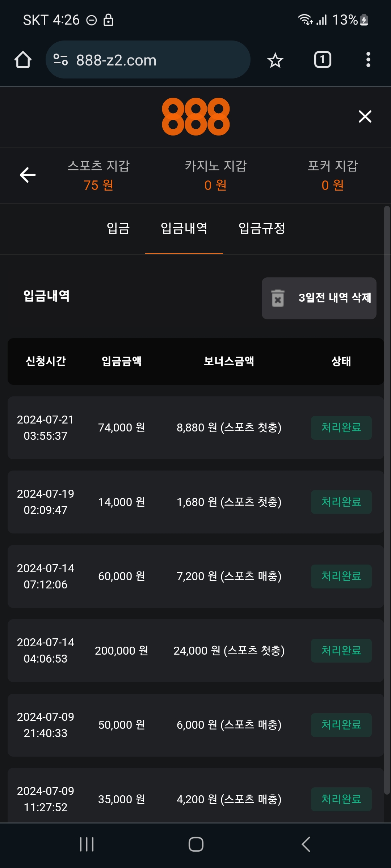
Task: Select the 카지노 지갑 balance
Action: coord(215,176)
